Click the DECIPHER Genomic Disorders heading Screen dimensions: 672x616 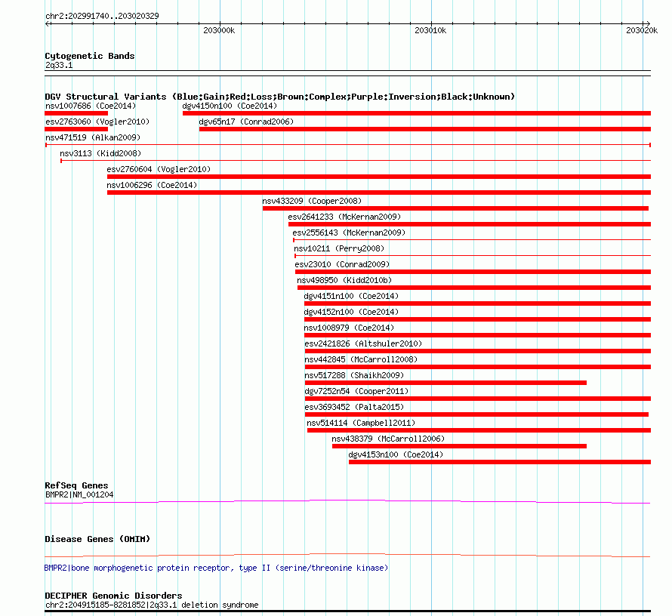113,596
